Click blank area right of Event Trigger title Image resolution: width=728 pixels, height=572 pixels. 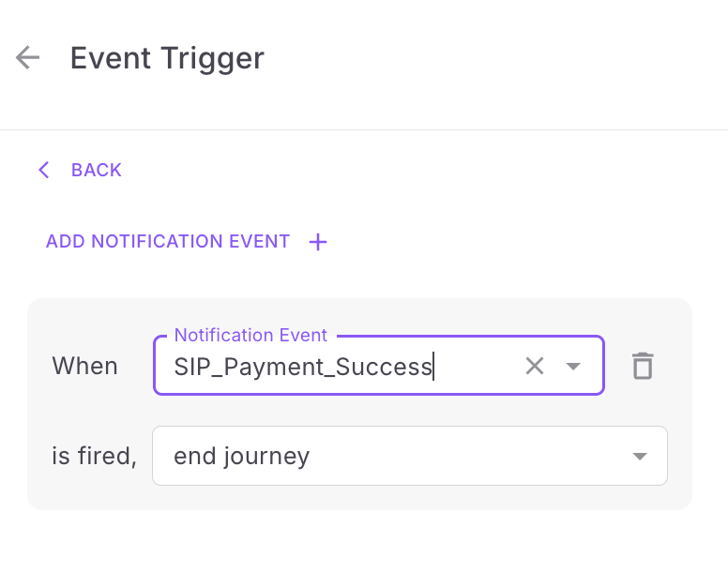(488, 58)
